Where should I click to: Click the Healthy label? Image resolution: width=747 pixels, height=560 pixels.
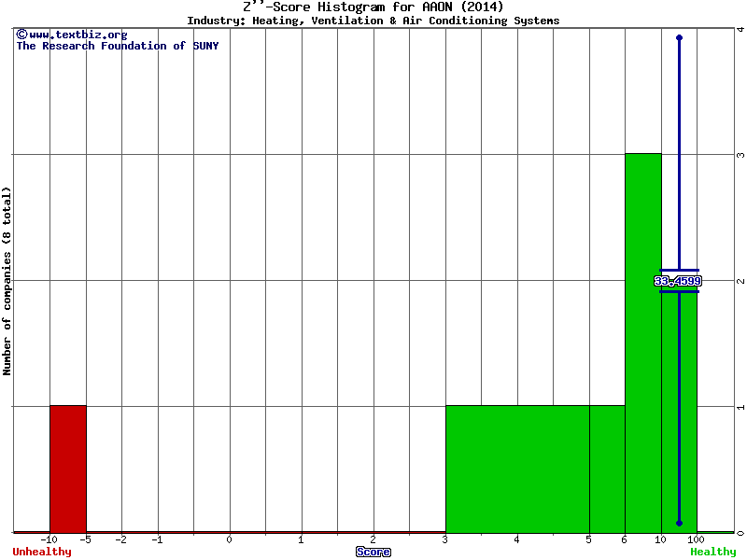pos(712,552)
